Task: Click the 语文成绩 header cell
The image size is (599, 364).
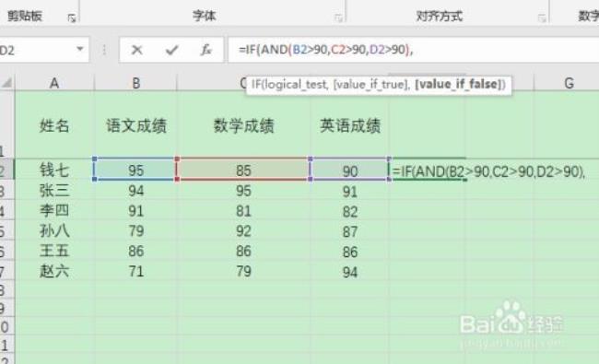Action: [x=135, y=125]
